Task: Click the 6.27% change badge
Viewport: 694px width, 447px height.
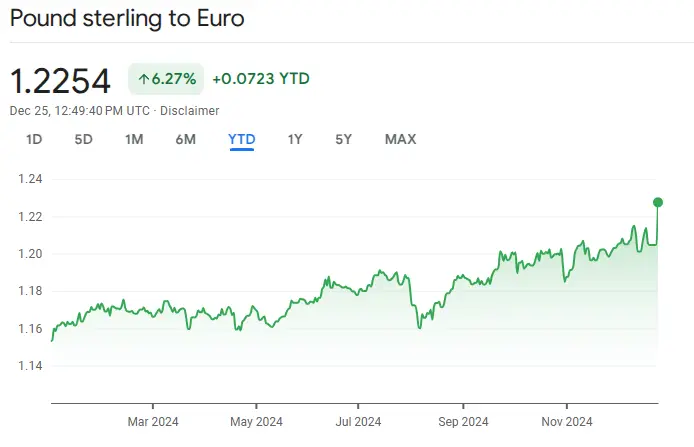Action: pos(166,78)
